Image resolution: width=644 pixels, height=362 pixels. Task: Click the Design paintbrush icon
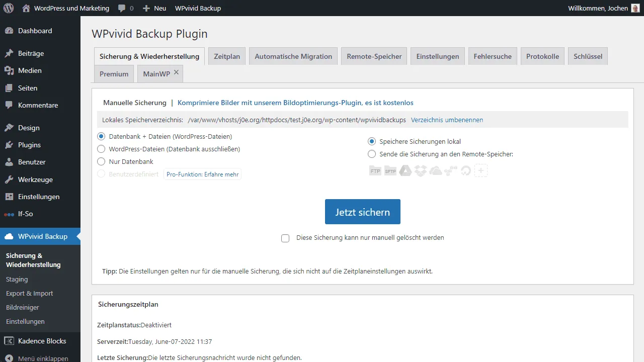pyautogui.click(x=9, y=128)
